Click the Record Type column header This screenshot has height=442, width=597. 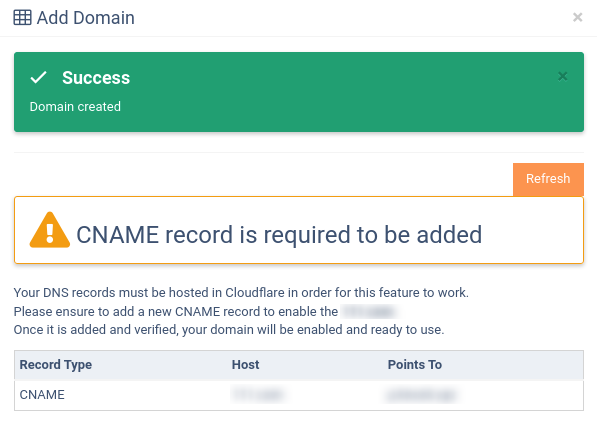[x=56, y=365]
